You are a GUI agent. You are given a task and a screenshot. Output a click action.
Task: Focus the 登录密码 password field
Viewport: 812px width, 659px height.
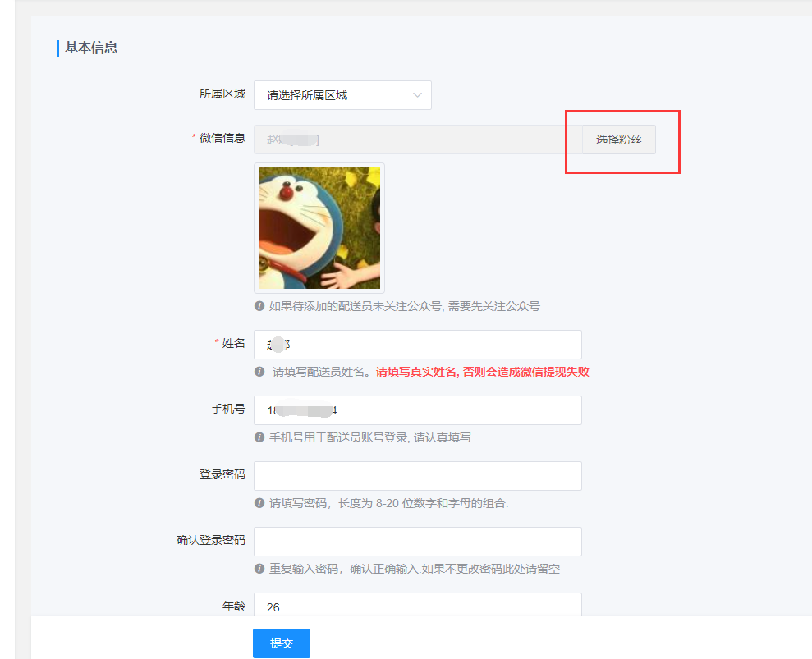coord(418,476)
